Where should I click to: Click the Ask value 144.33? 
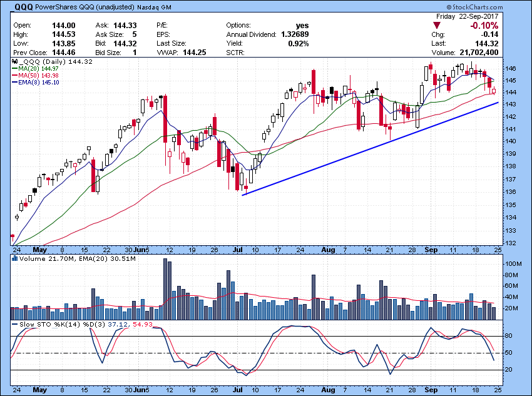pyautogui.click(x=125, y=26)
